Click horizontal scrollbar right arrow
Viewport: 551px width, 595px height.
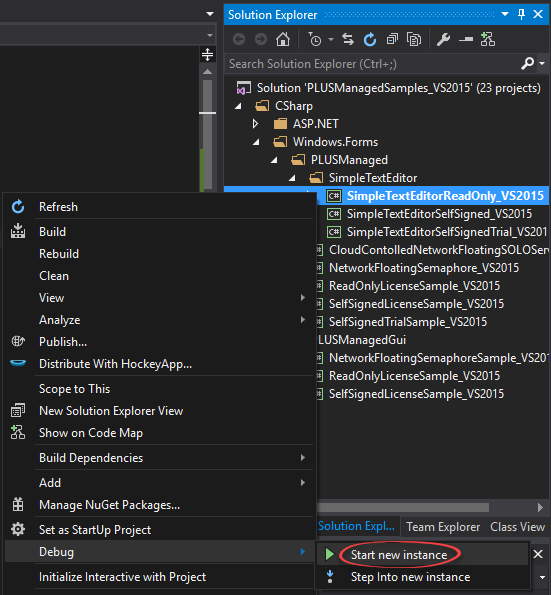(540, 507)
